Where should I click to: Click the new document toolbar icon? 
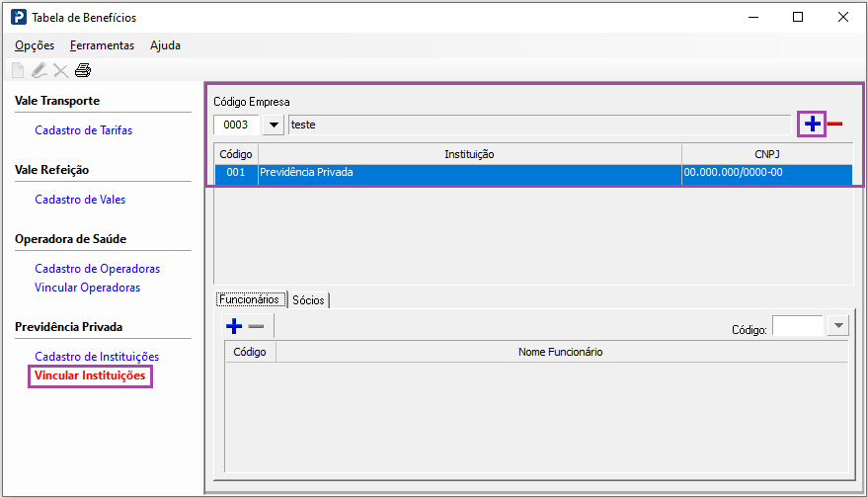[x=18, y=70]
